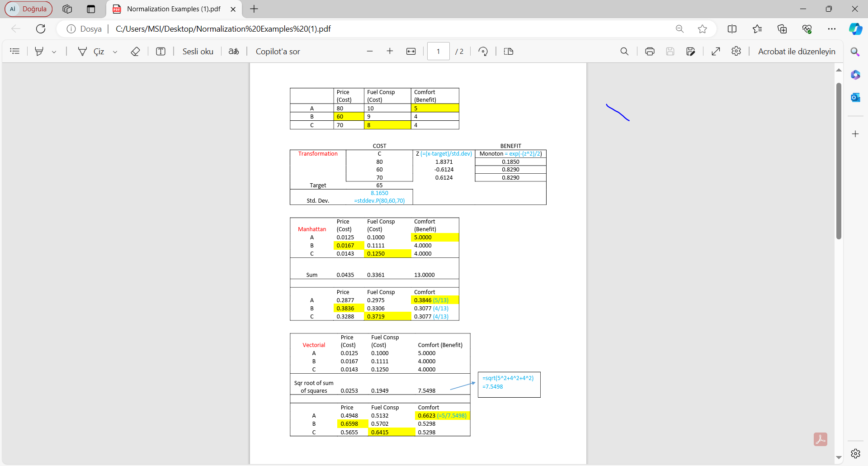
Task: Reload the current page
Action: click(41, 29)
